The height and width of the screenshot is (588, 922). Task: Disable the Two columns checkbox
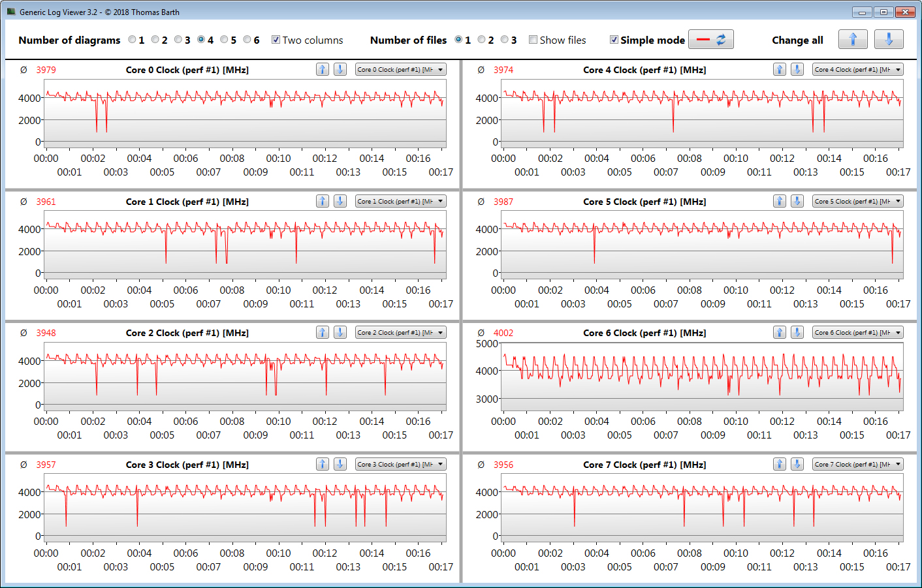point(276,40)
